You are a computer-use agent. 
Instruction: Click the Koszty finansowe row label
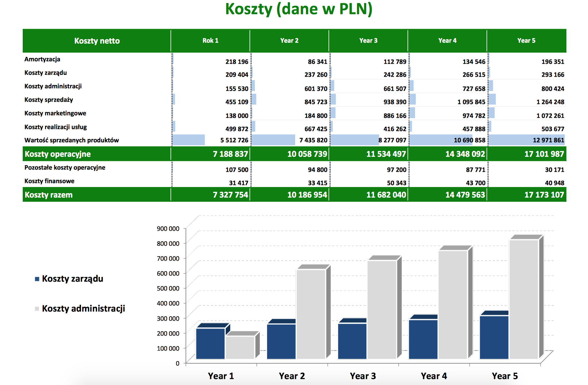tap(49, 181)
